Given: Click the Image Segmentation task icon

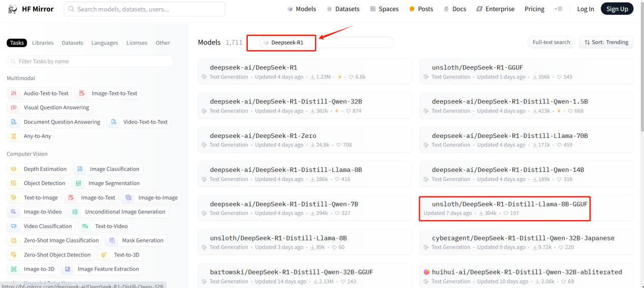Looking at the screenshot, I should [79, 183].
